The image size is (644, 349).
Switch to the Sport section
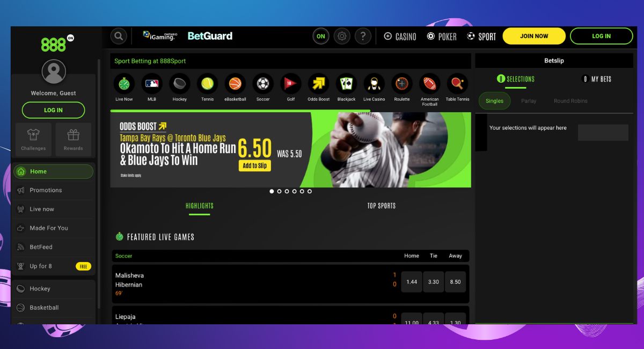481,37
